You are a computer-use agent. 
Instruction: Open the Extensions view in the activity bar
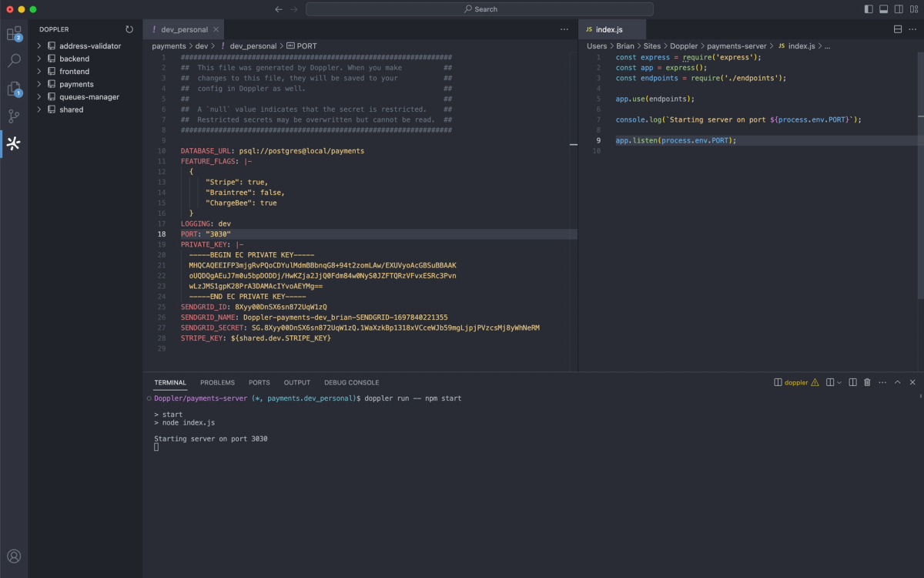14,34
